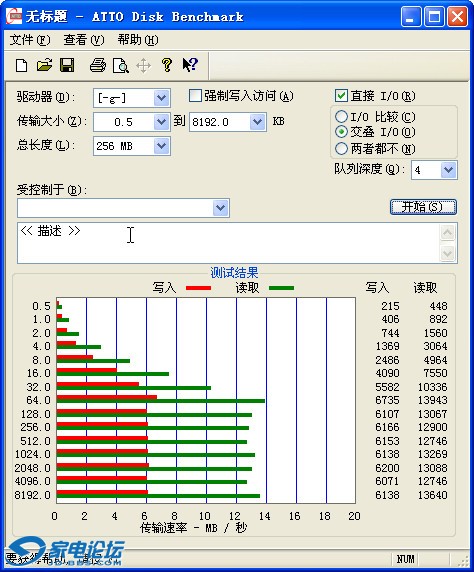The height and width of the screenshot is (572, 474).
Task: Save results using the floppy disk icon
Action: click(x=67, y=66)
